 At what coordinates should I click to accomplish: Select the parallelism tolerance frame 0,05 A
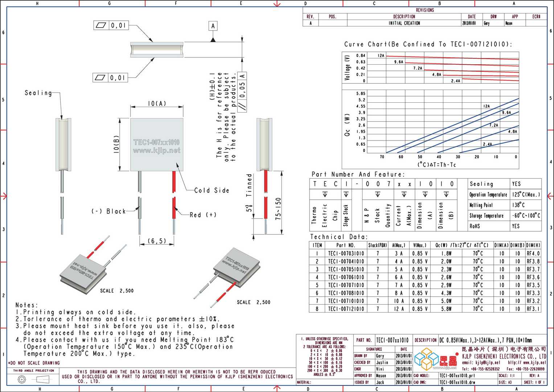tap(242, 92)
